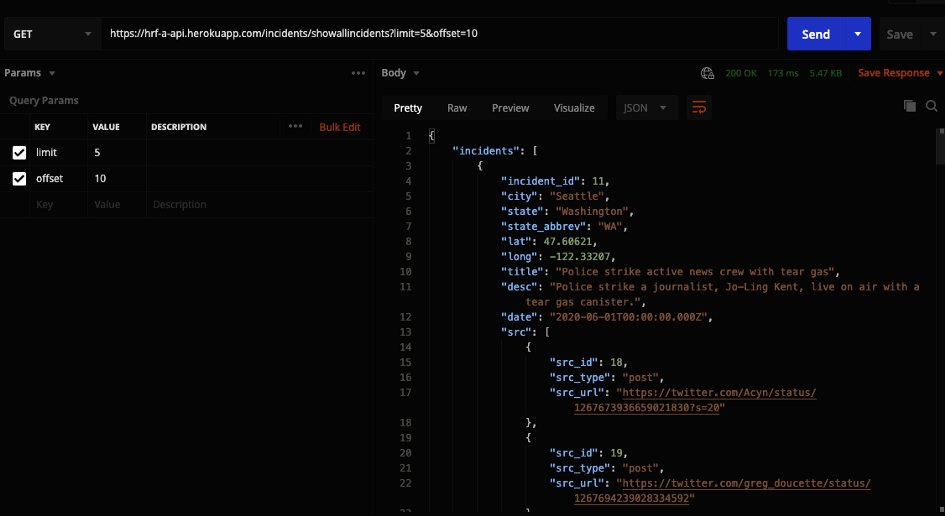
Task: Open the column options dots near Bulk Edit
Action: (295, 126)
